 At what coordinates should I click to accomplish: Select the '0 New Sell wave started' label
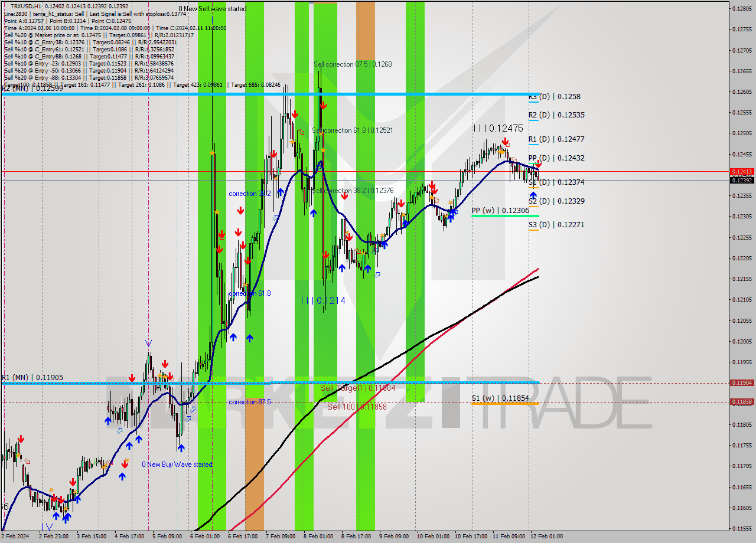coord(213,9)
